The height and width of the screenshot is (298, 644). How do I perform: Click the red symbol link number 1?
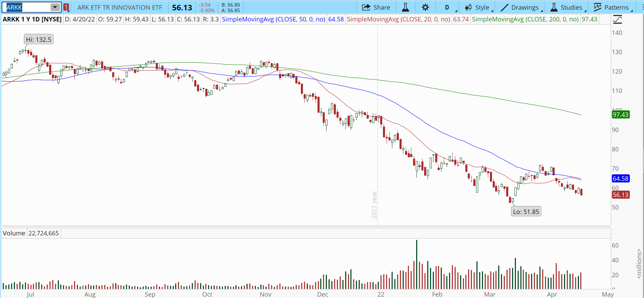66,7
